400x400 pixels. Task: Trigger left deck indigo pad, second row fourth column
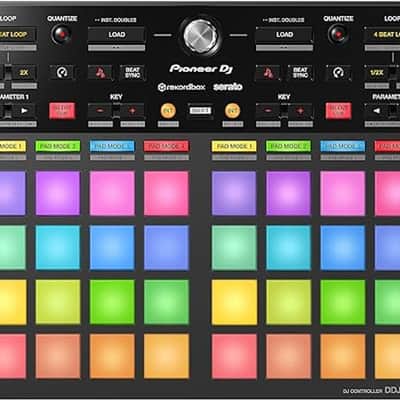(166, 248)
